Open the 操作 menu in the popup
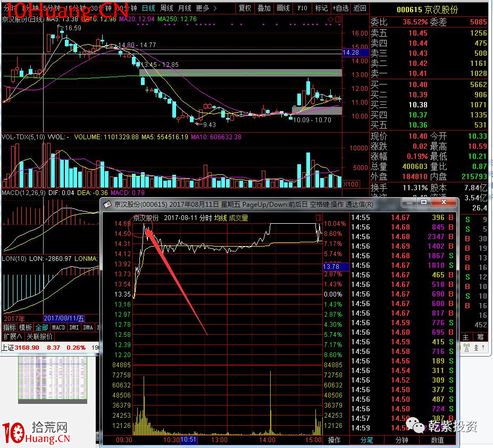The image size is (493, 448). click(x=334, y=440)
